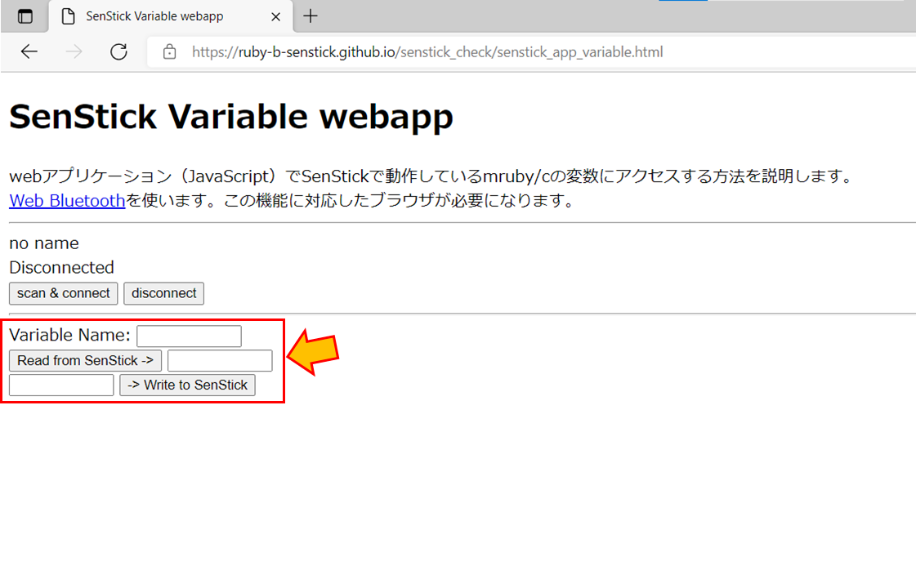Click the Variable Name input field
Viewport: 916px width, 588px height.
coord(189,336)
